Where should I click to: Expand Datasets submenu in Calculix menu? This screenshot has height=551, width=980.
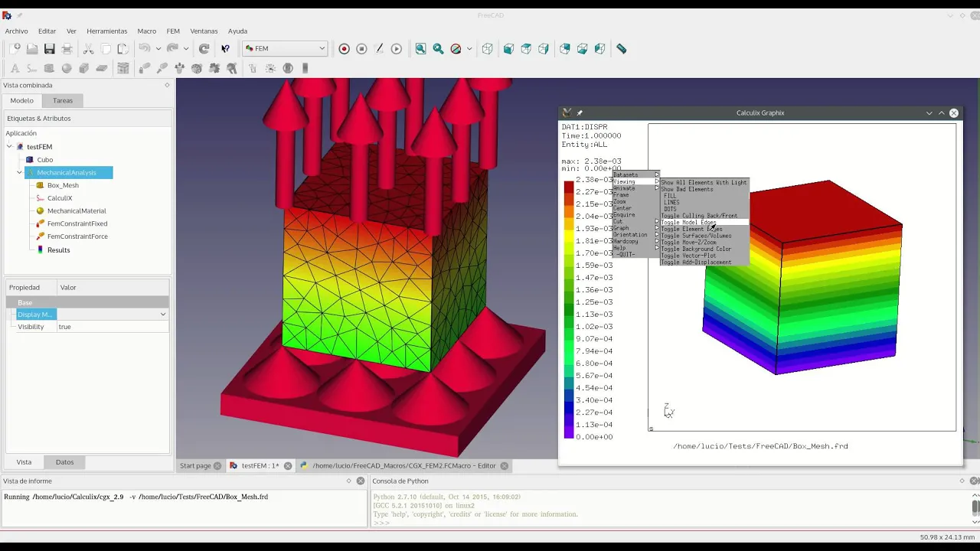tap(635, 174)
